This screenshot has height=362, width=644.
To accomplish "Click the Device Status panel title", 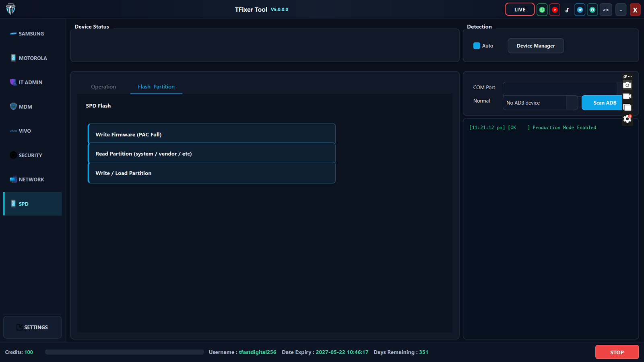I will point(92,27).
